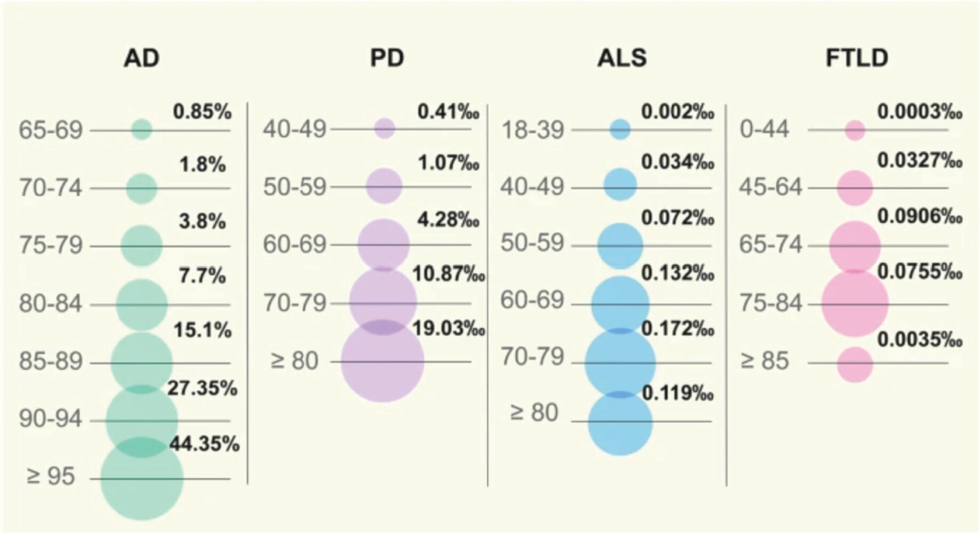The height and width of the screenshot is (533, 980).
Task: Click the small green bubble at 65-69
Action: (x=142, y=130)
